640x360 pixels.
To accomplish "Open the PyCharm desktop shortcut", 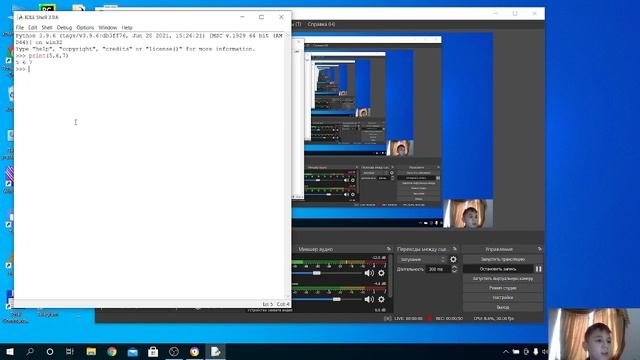I will pyautogui.click(x=47, y=8).
